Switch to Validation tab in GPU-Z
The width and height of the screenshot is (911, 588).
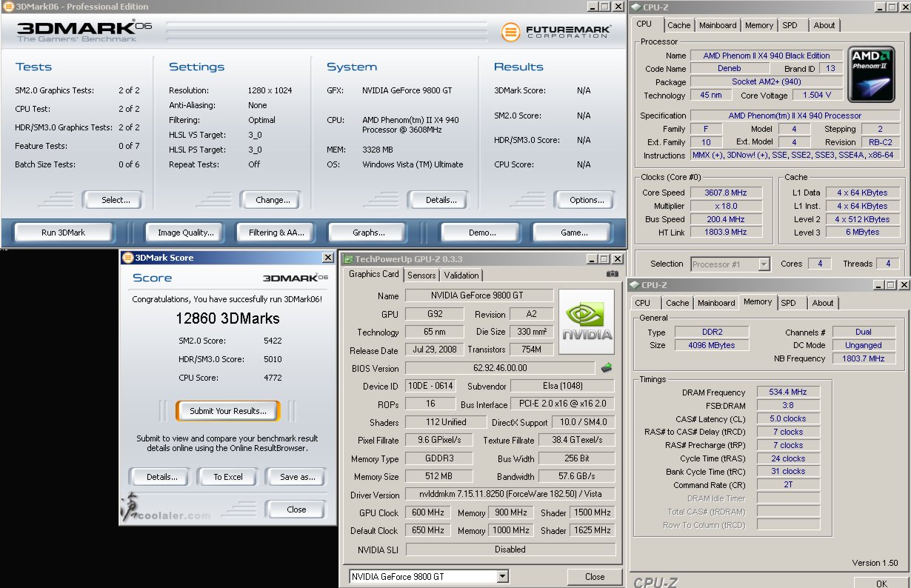point(461,275)
